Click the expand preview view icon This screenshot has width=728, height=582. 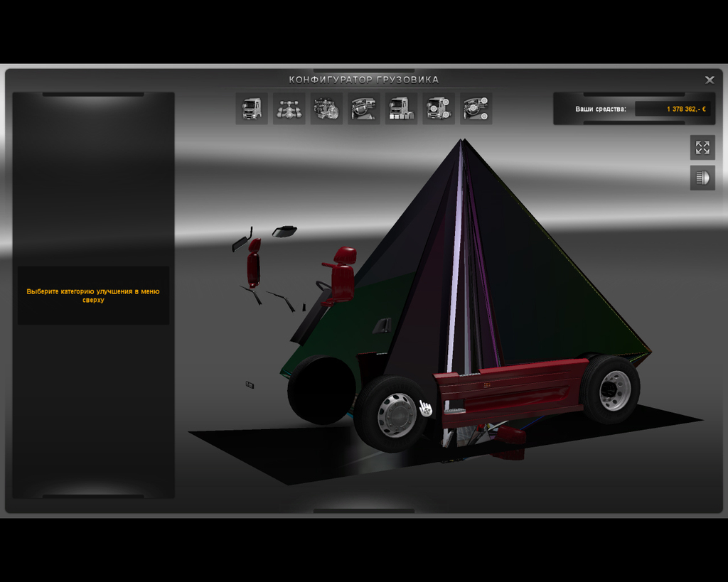coord(702,147)
